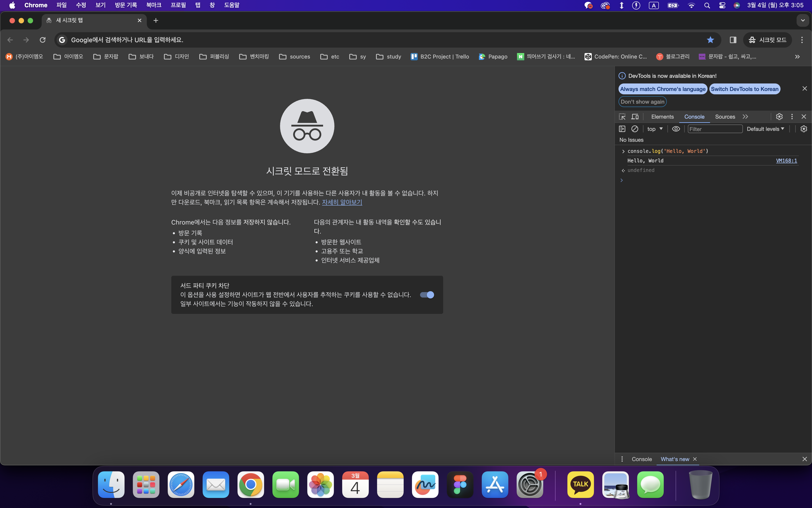The width and height of the screenshot is (812, 508).
Task: Open System Settings in the Dock
Action: click(530, 484)
